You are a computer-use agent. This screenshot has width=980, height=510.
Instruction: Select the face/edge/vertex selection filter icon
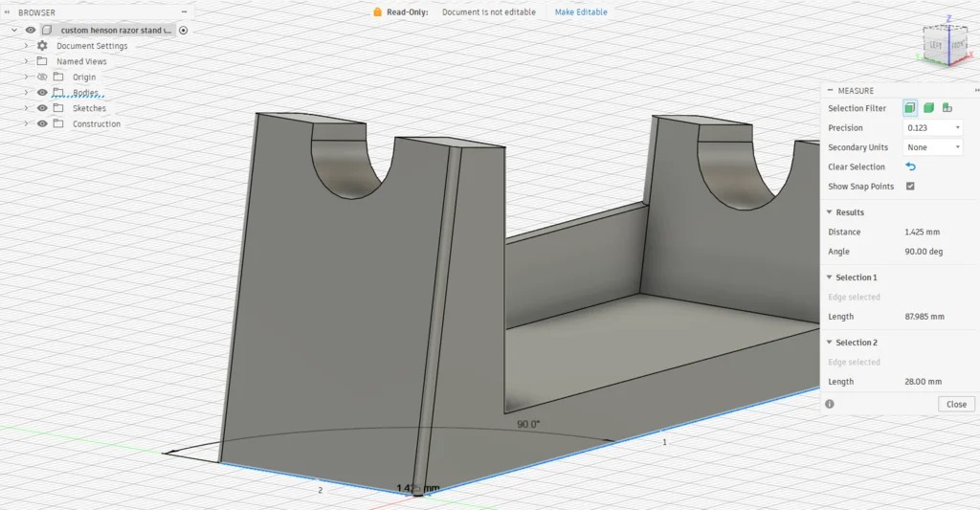(910, 108)
